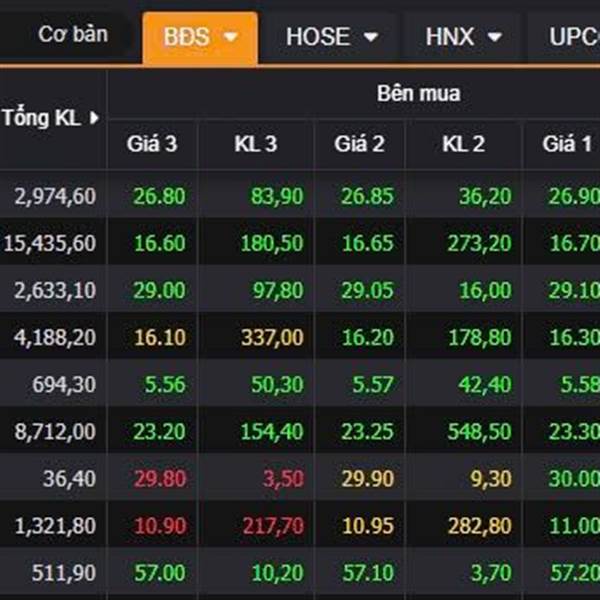Image resolution: width=600 pixels, height=600 pixels.
Task: Select total volume cell 15,435,60
Action: (49, 243)
